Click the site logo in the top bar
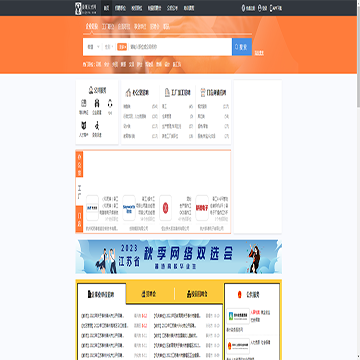 pyautogui.click(x=87, y=8)
